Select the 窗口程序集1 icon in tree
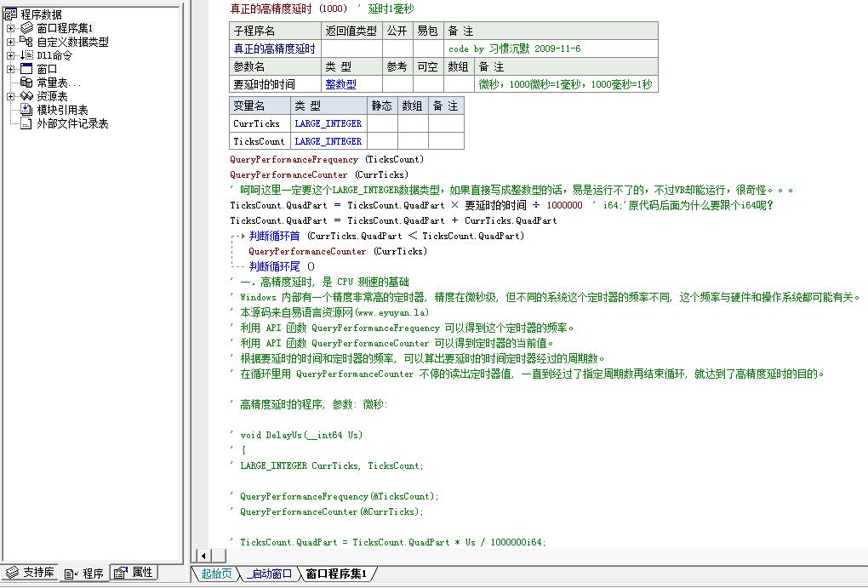The width and height of the screenshot is (868, 588). tap(26, 28)
